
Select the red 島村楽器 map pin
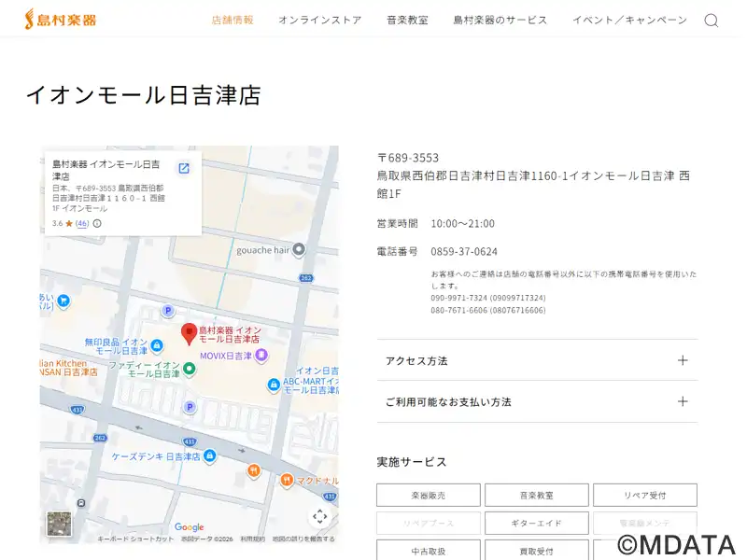[x=190, y=334]
